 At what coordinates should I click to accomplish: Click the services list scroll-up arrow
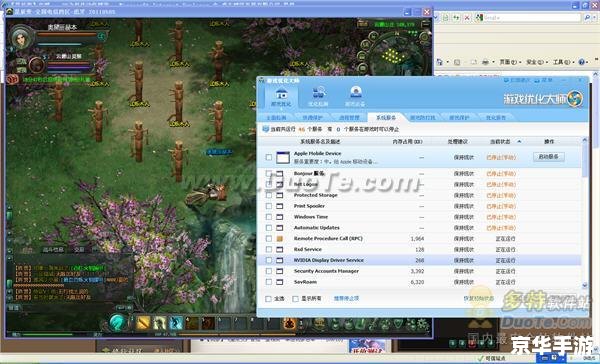click(x=584, y=140)
